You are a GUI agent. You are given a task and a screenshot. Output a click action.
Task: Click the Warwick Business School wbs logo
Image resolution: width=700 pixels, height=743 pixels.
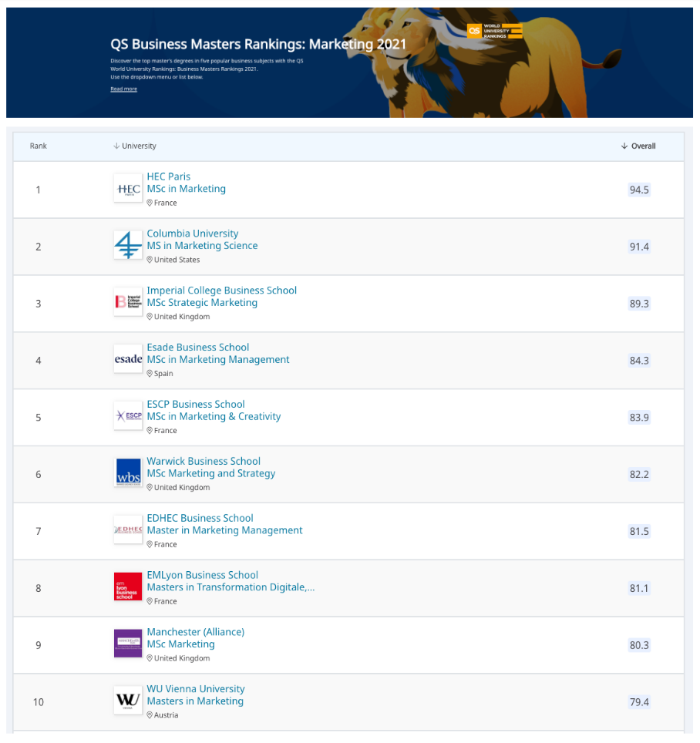(x=128, y=473)
